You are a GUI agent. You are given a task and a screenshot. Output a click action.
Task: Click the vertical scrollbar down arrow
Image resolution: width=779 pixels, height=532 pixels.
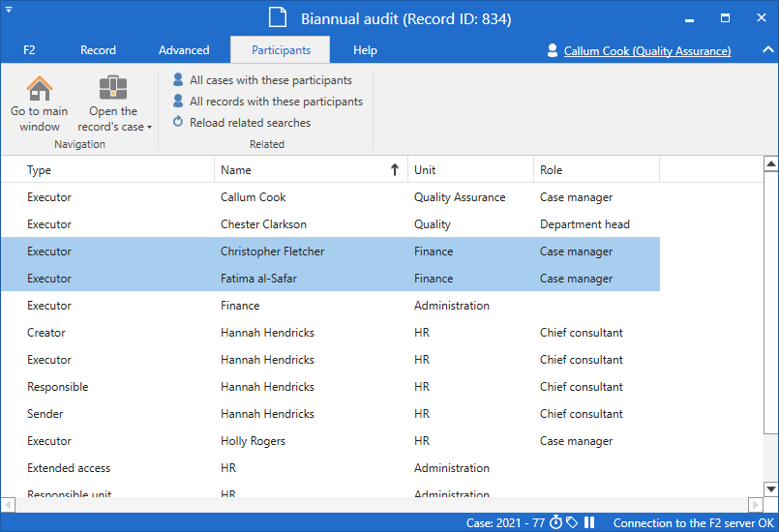point(771,488)
